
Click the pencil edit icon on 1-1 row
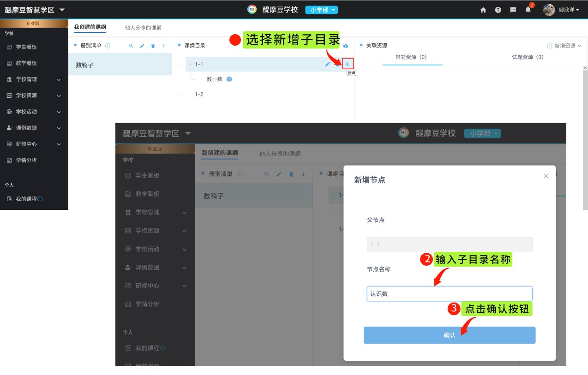point(328,64)
